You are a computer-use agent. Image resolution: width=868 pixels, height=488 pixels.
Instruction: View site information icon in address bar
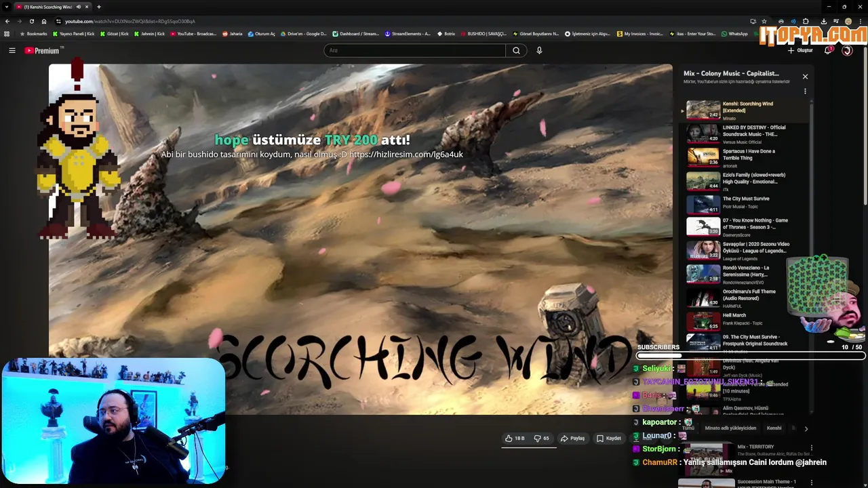point(58,21)
